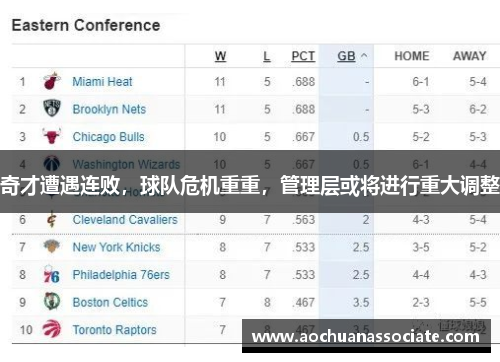Screen dimensions: 500x362
Task: Click the Toronto Raptors logo
Action: [x=52, y=329]
